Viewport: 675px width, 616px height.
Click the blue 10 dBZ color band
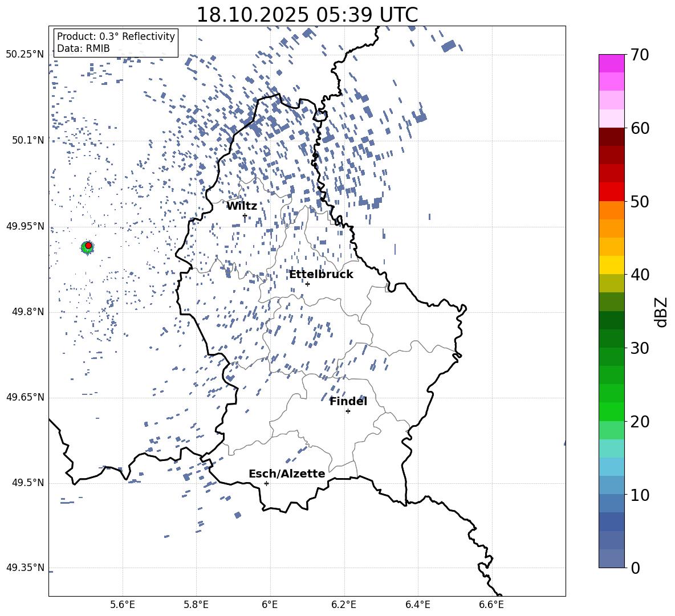coord(611,485)
